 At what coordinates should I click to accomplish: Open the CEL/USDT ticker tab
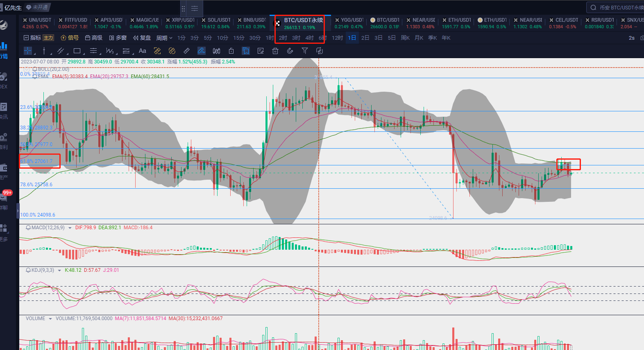(563, 23)
